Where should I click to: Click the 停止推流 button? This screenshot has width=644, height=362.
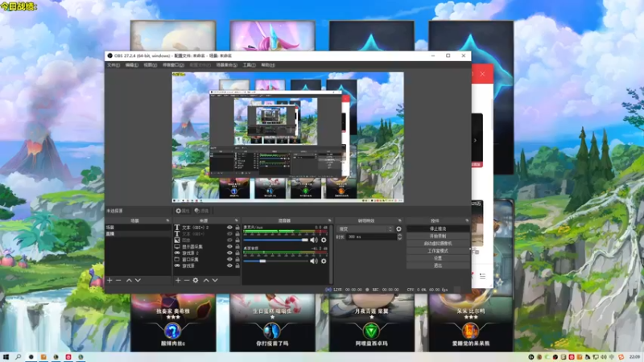coord(438,228)
